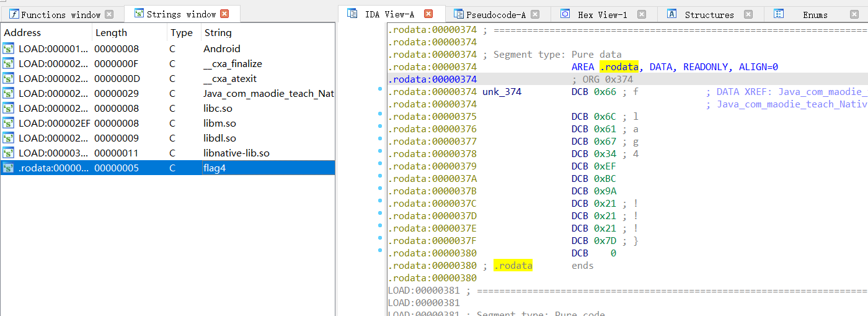The image size is (868, 316).
Task: Select the libdl.so string entry
Action: point(167,138)
